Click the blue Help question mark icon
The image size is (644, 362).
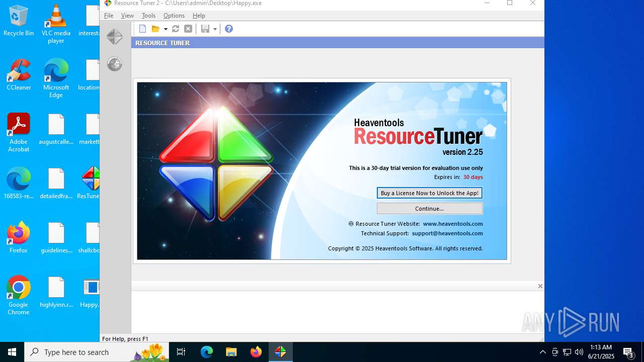pyautogui.click(x=229, y=29)
